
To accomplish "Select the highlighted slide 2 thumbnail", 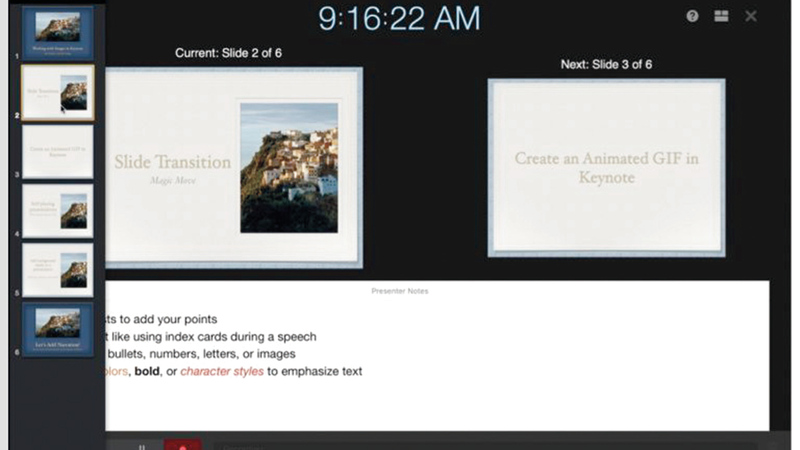I will (58, 92).
